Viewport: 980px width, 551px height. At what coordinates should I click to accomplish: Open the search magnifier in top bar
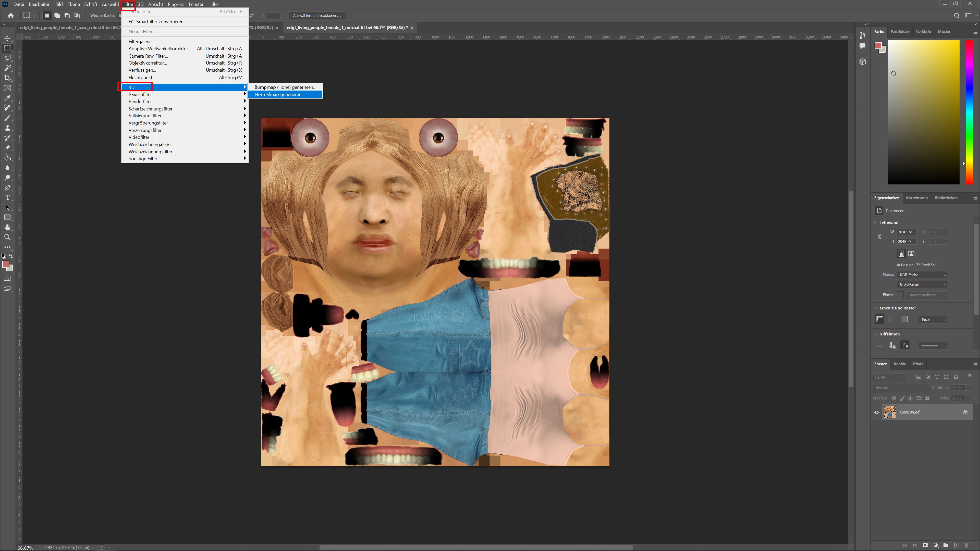957,16
